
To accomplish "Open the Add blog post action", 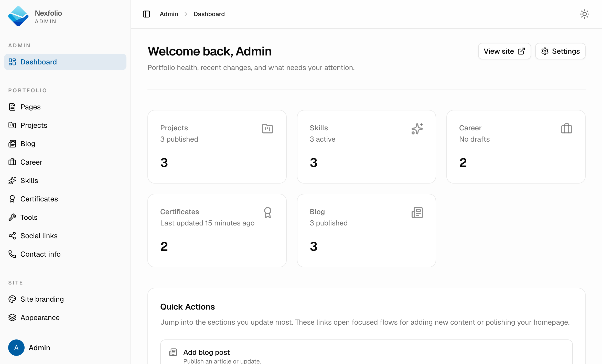I will tap(367, 352).
